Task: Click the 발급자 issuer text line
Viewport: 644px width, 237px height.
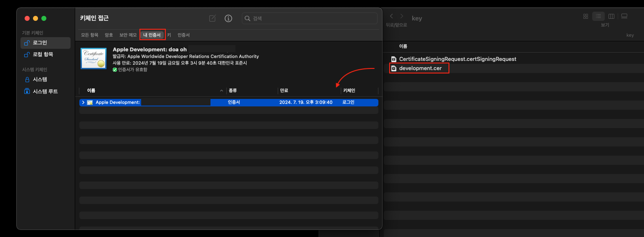Action: [186, 56]
